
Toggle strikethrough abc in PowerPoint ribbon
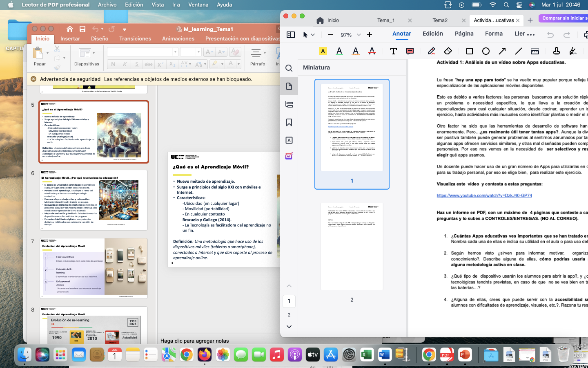[x=149, y=64]
